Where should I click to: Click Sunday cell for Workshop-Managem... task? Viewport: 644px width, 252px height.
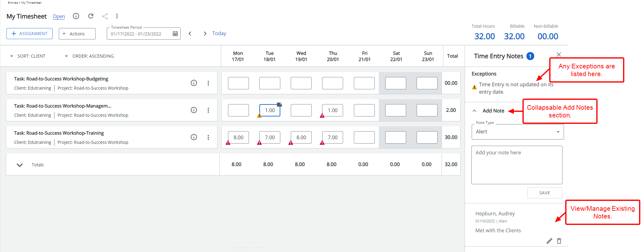click(x=427, y=110)
